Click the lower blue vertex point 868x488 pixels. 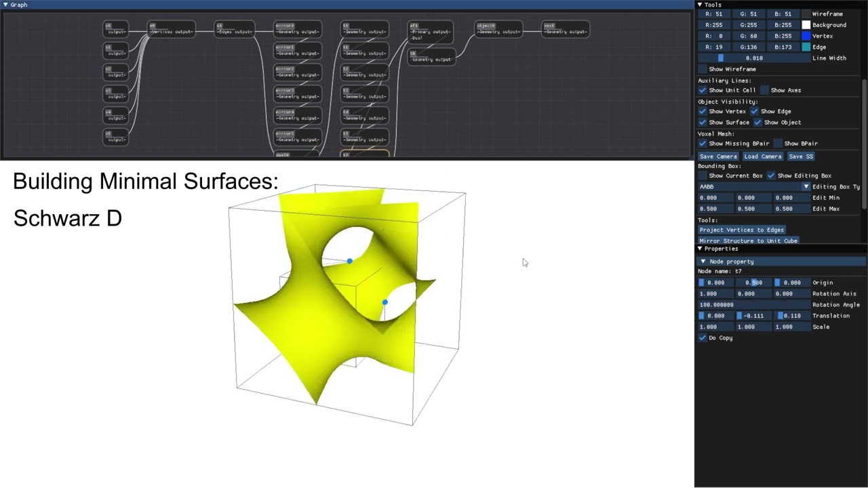(x=384, y=302)
